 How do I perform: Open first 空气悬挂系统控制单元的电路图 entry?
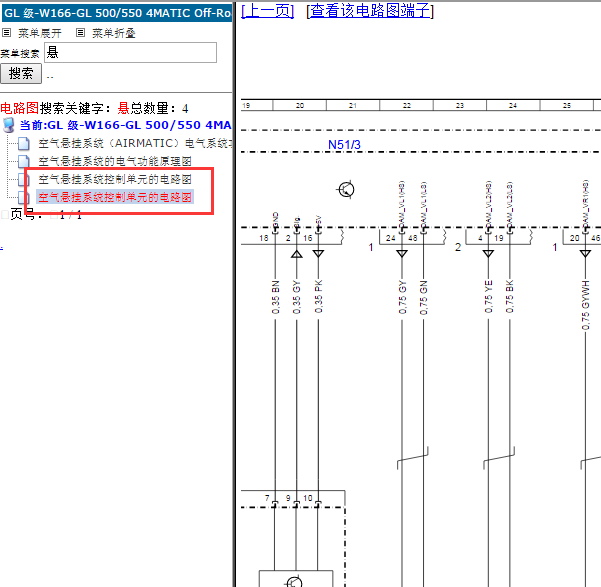[x=115, y=179]
